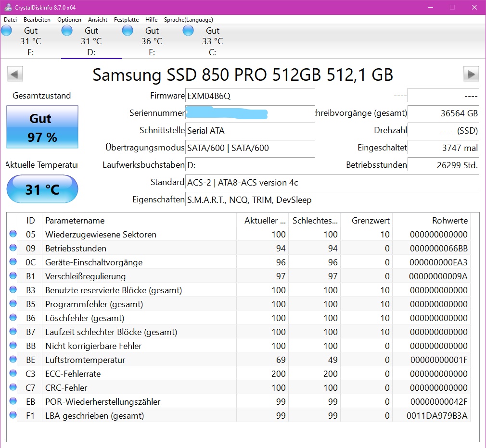Open the Hilfe menu
Viewport: 486px width, 448px height.
coord(151,20)
